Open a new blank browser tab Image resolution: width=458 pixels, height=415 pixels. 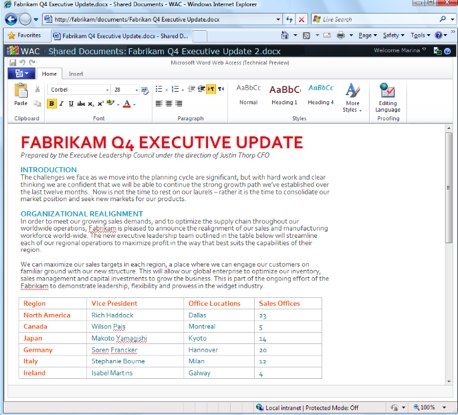(199, 36)
